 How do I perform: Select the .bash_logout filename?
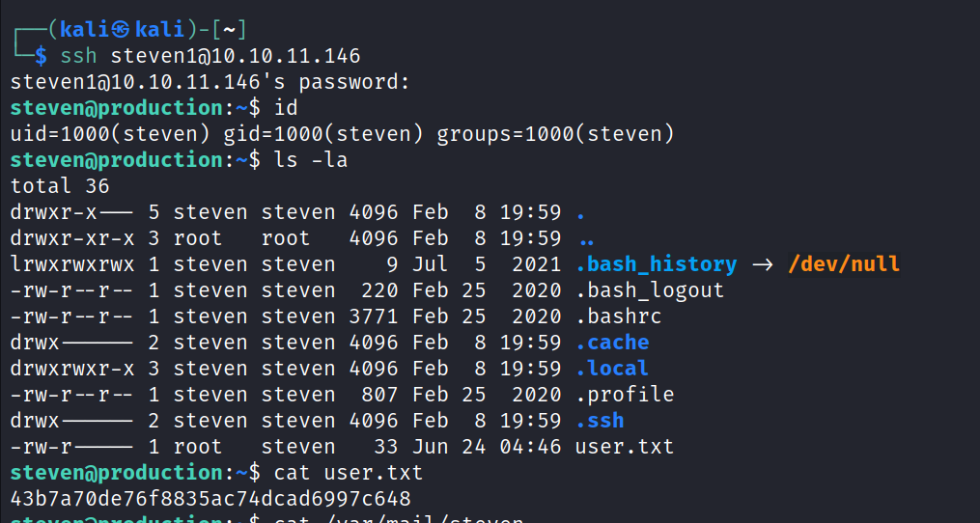pos(649,290)
